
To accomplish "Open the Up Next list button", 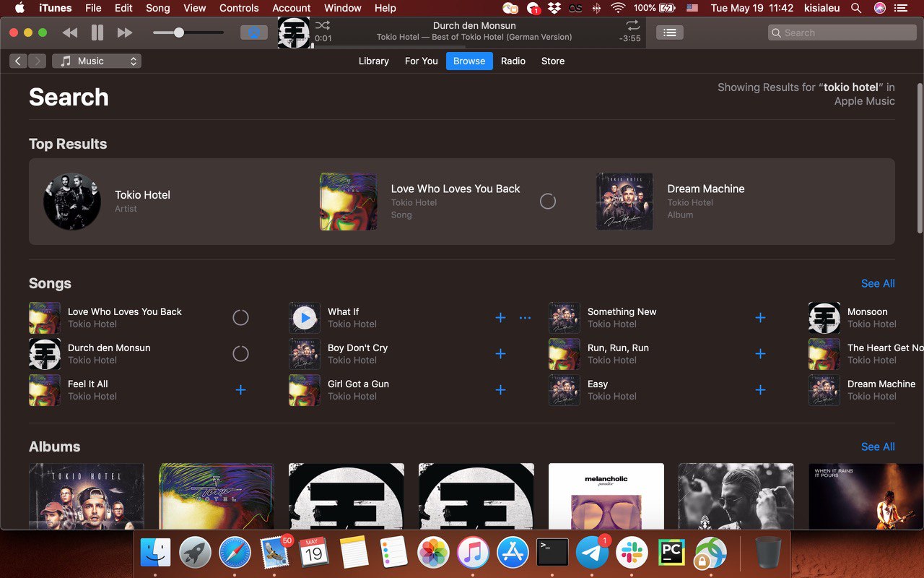I will click(670, 33).
